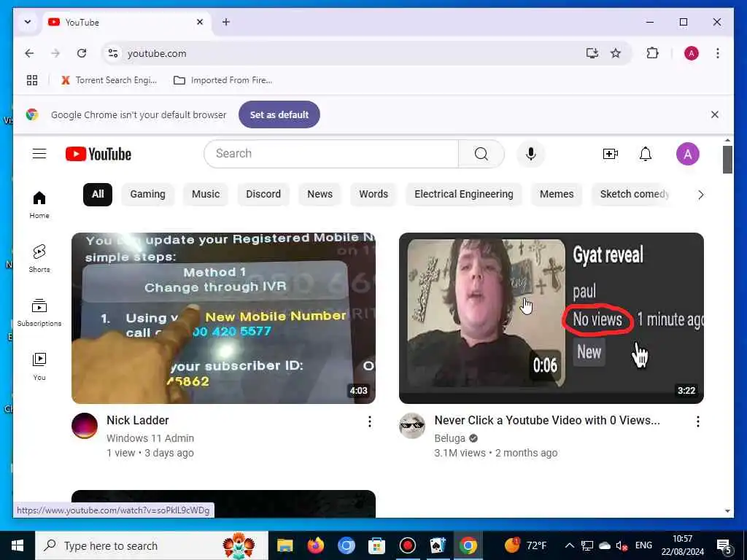The height and width of the screenshot is (560, 747).
Task: Open the Nick Ladder channel avatar
Action: [85, 426]
